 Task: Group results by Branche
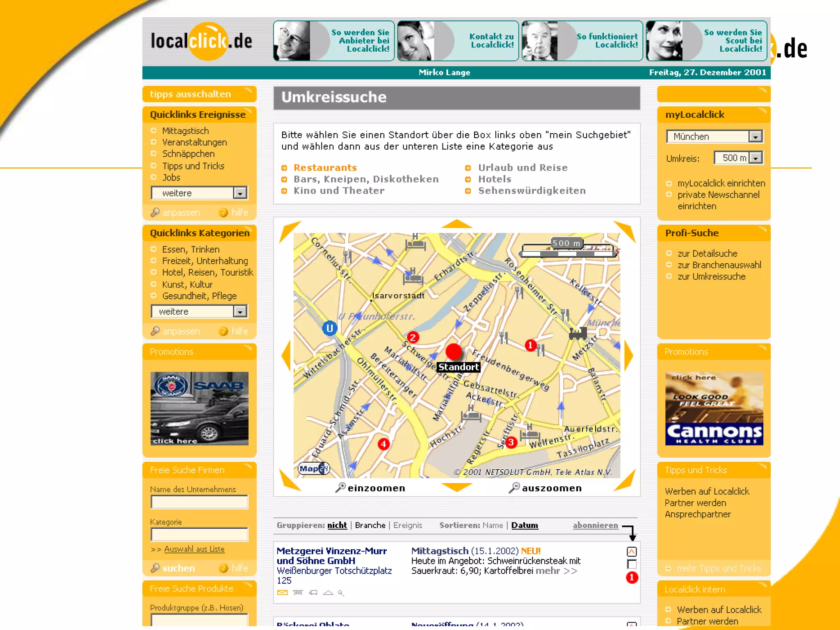(x=370, y=525)
